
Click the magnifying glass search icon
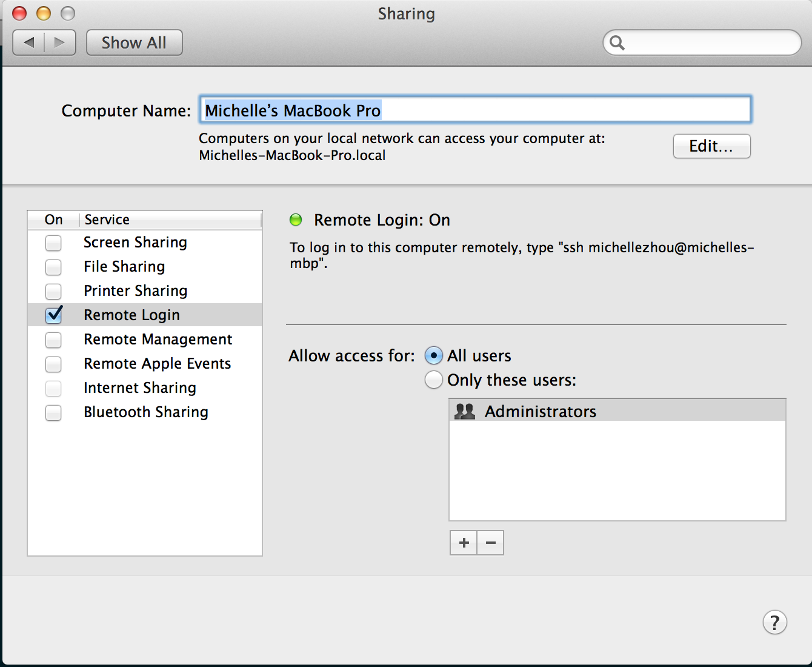point(617,42)
